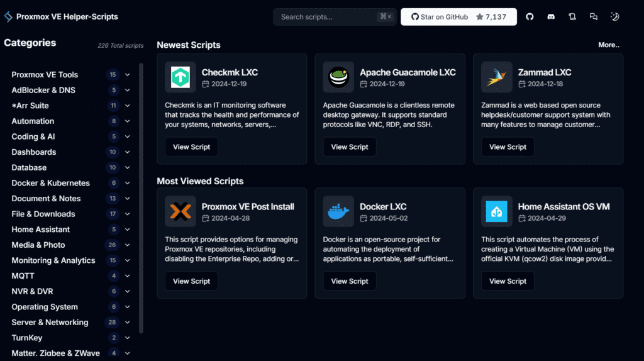Click the calendar icon on Checkmk card
The width and height of the screenshot is (644, 361).
pyautogui.click(x=206, y=84)
